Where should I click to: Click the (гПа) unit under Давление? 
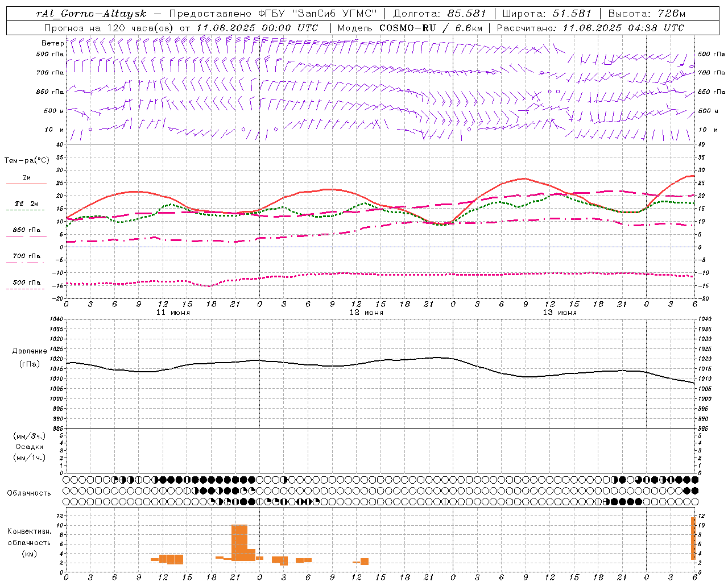(30, 364)
